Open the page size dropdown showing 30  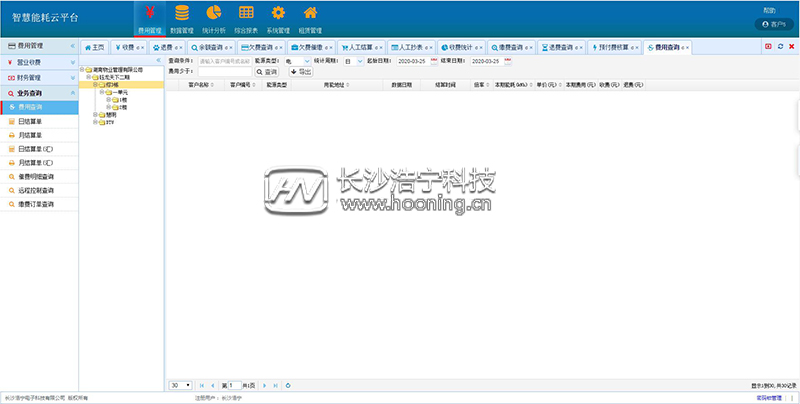pos(180,385)
